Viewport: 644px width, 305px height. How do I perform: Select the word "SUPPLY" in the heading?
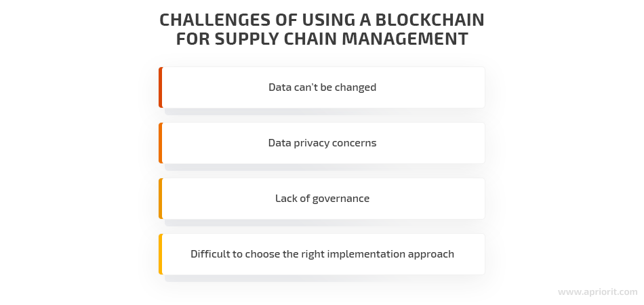pyautogui.click(x=247, y=39)
